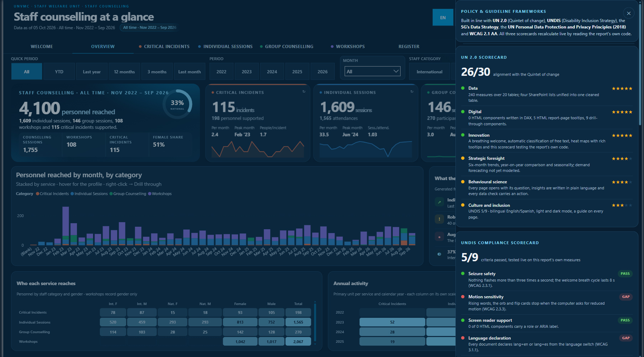Switch to the Group Counselling tab
The width and height of the screenshot is (644, 357).
287,47
